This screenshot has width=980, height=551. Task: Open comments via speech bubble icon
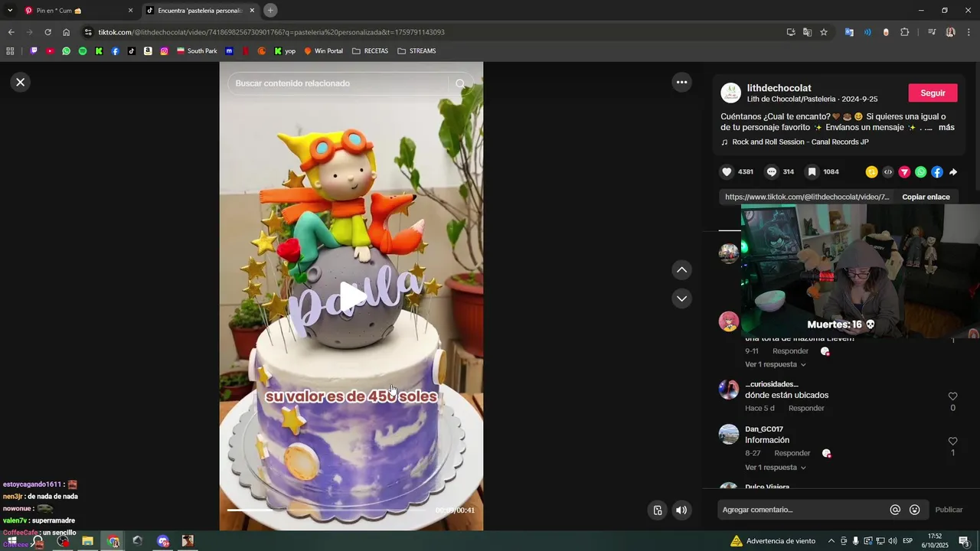(x=772, y=172)
